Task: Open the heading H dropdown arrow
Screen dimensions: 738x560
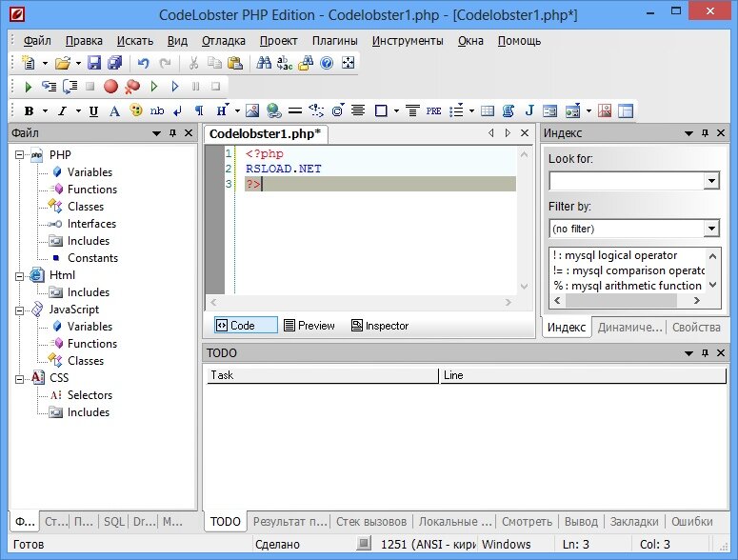Action: (237, 111)
